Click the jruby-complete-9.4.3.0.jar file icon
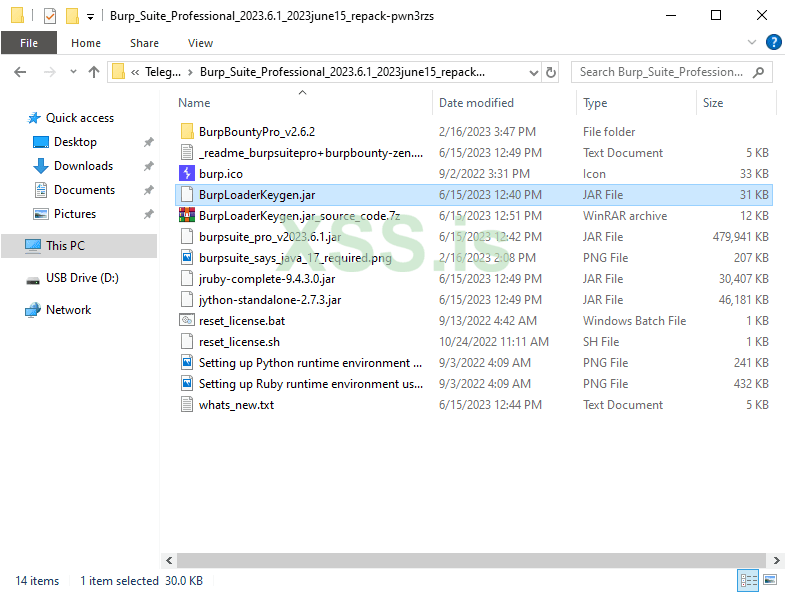 pyautogui.click(x=187, y=279)
